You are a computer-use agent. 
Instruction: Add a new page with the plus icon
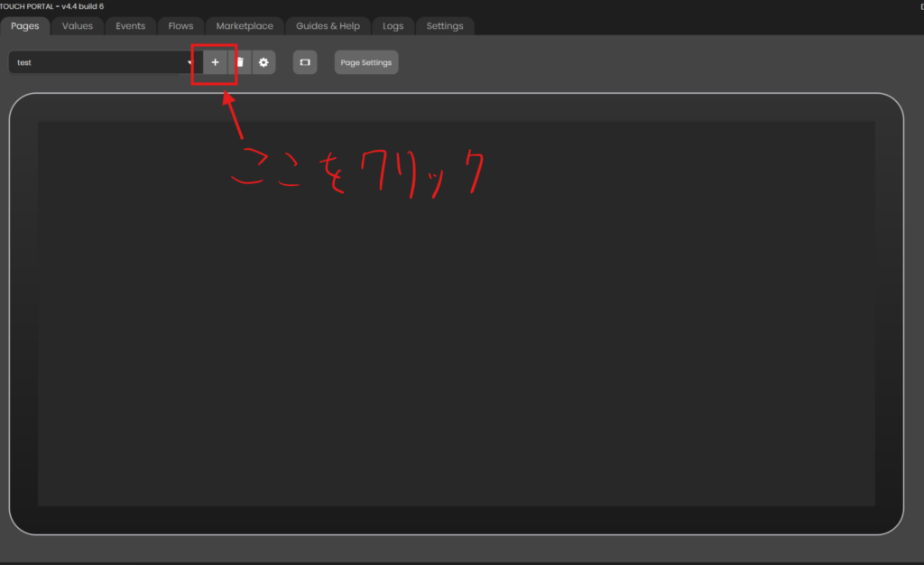click(215, 62)
